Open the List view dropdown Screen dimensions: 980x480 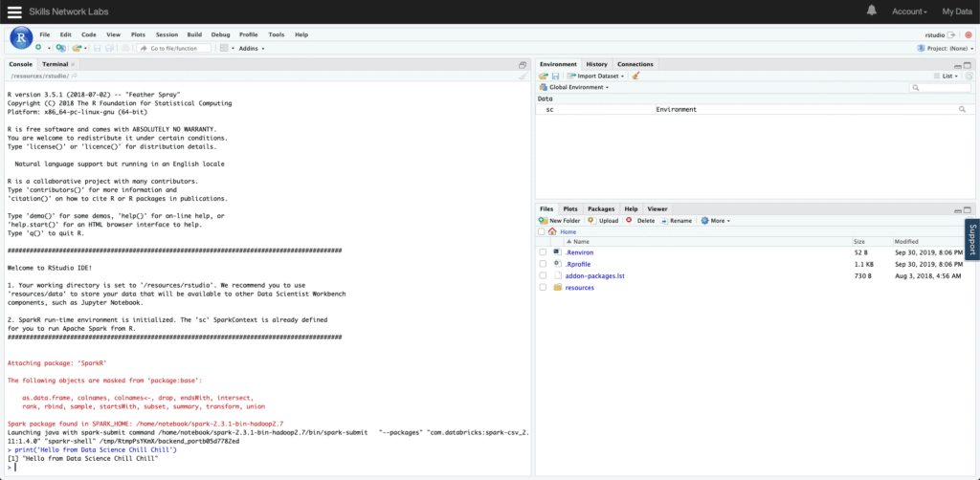947,76
